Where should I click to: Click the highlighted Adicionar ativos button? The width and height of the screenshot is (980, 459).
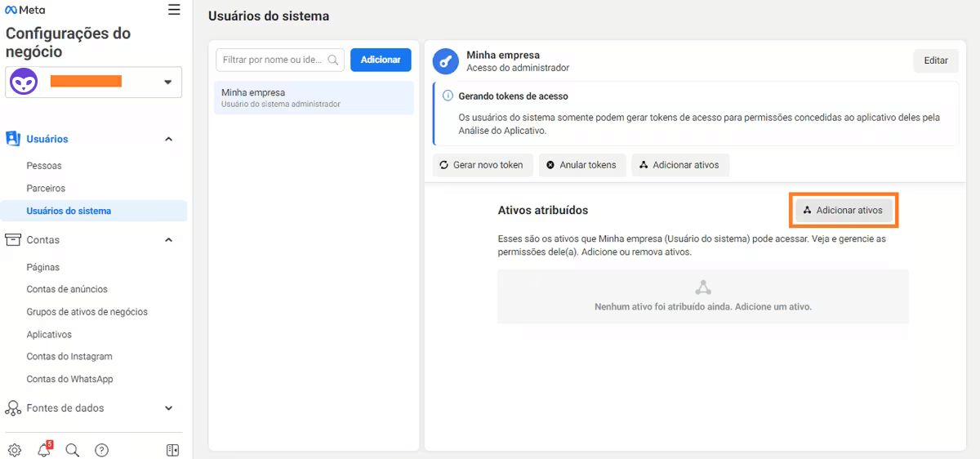(844, 210)
